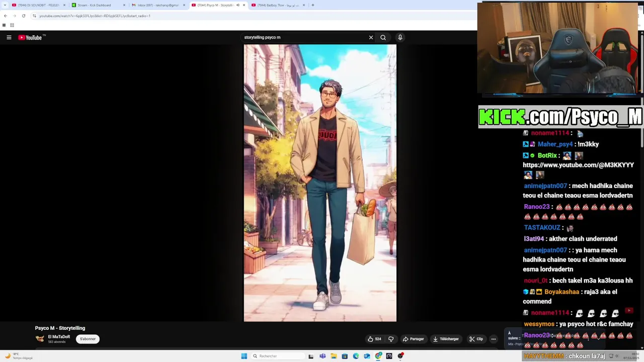Close the DJ SOUNDBIT tab

tap(64, 5)
